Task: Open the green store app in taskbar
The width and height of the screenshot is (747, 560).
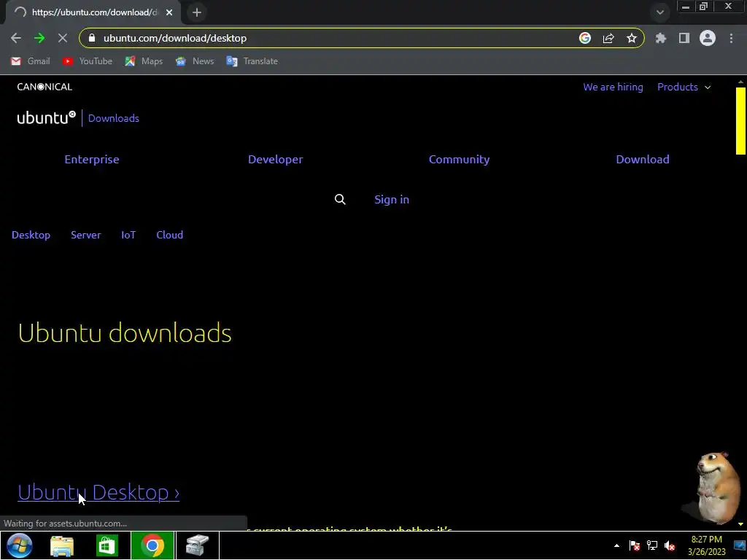Action: tap(107, 545)
